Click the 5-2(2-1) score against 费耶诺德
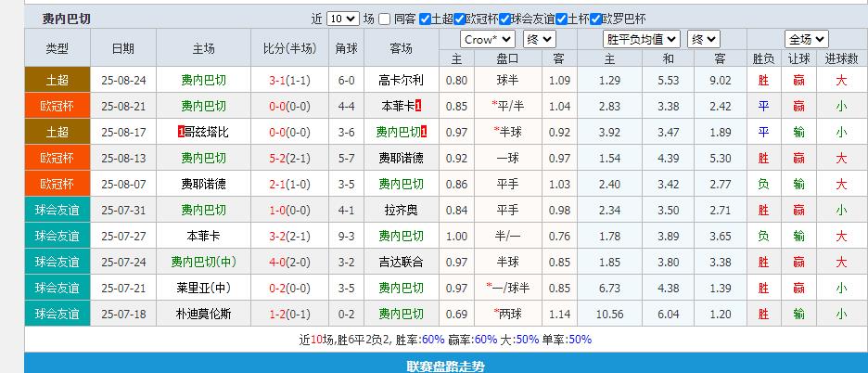The image size is (868, 373). click(289, 158)
